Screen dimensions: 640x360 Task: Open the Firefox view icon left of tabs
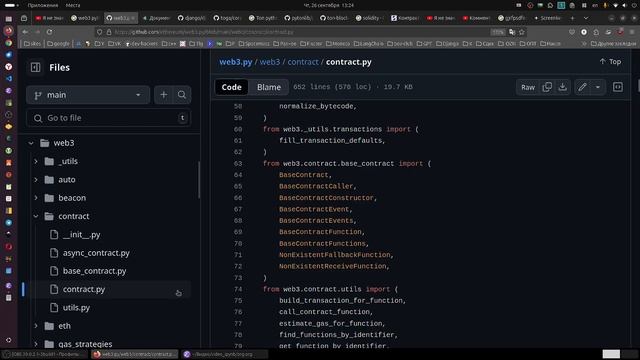(x=24, y=18)
